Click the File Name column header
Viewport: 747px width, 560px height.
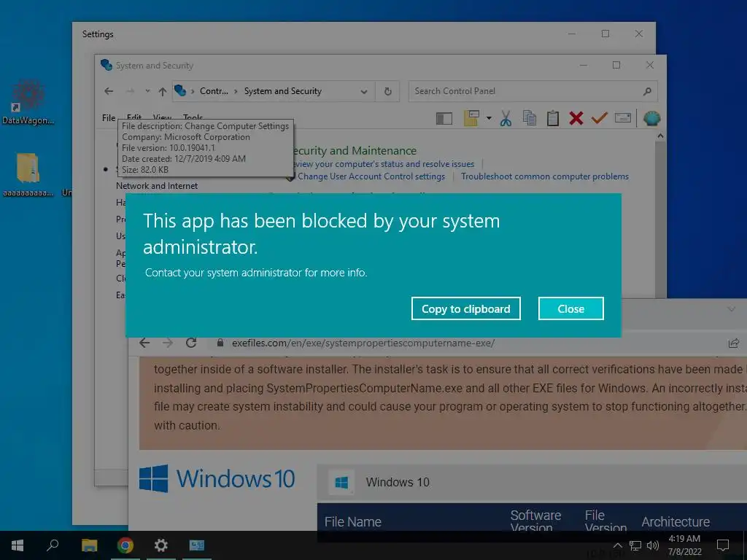[352, 522]
